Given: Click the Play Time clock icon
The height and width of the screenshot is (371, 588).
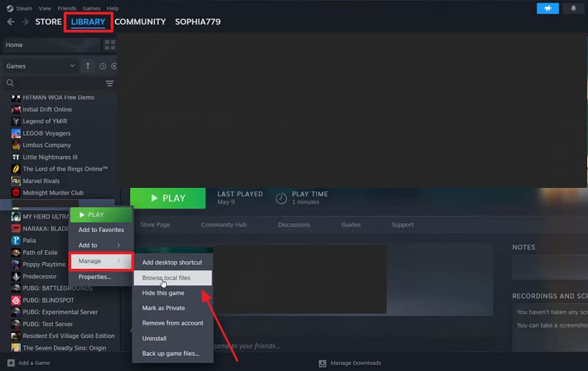Looking at the screenshot, I should pos(281,198).
